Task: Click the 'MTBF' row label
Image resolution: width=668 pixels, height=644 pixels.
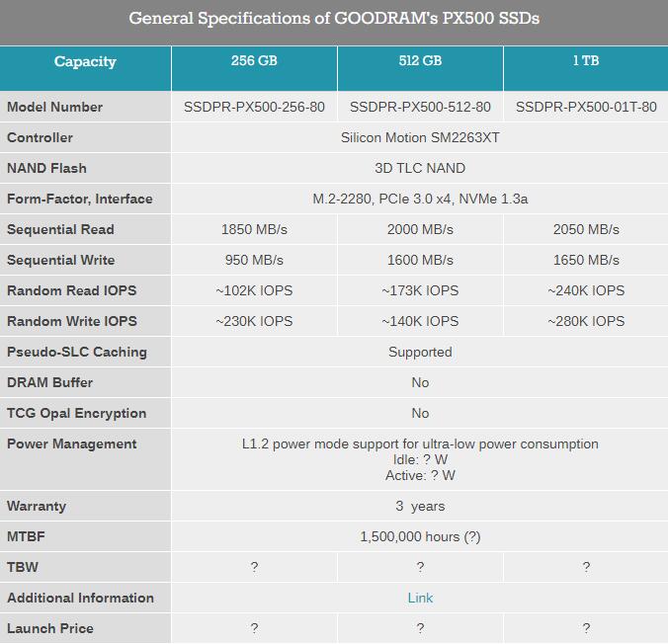Action: coord(26,536)
